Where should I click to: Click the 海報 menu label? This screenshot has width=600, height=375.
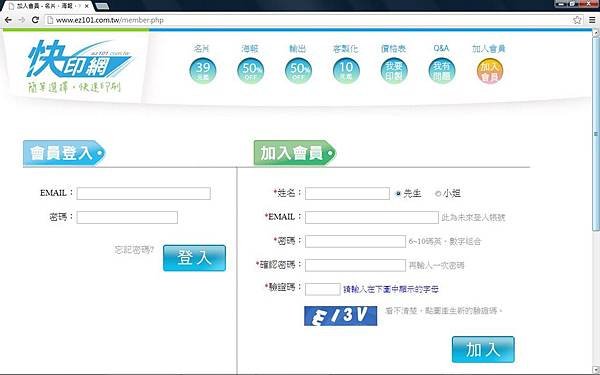point(250,49)
